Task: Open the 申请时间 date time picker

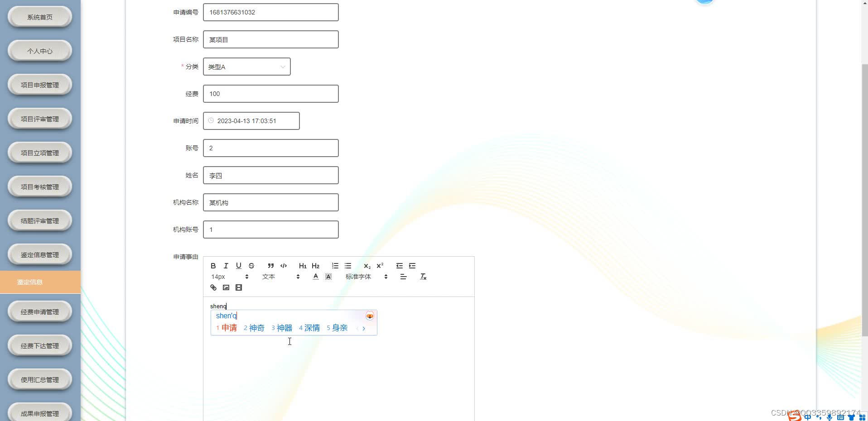Action: point(251,121)
